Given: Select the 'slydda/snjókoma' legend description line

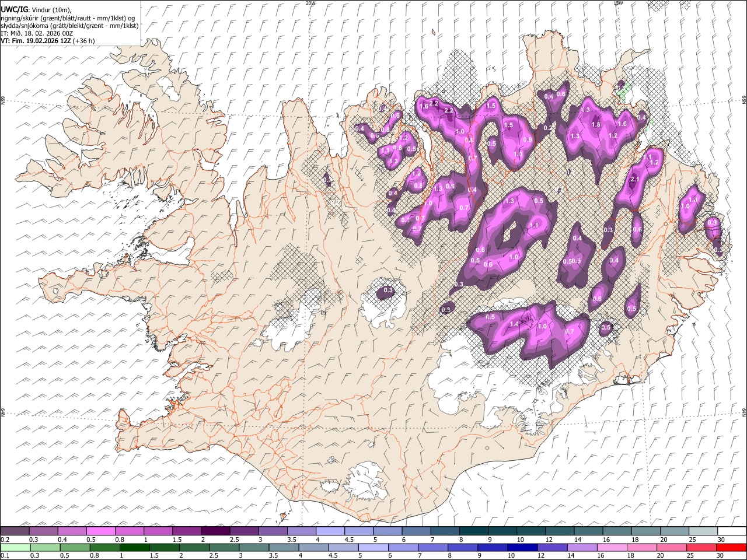Looking at the screenshot, I should pyautogui.click(x=69, y=26).
